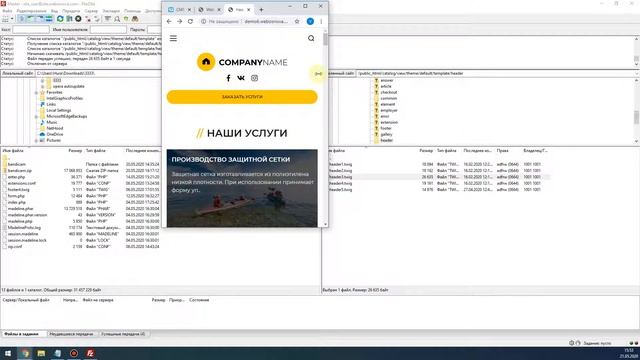Toggle synchronized browsing icon in FileZilla
Image resolution: width=640 pixels, height=360 pixels.
click(126, 19)
